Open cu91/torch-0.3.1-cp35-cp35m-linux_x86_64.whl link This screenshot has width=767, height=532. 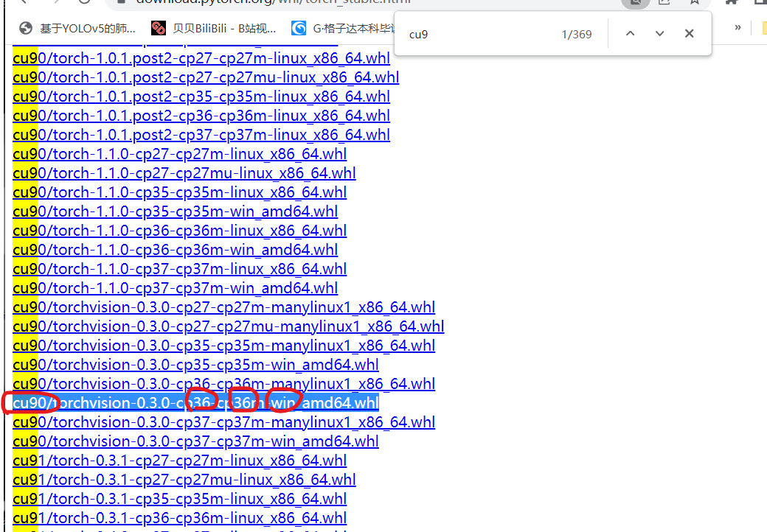coord(179,498)
